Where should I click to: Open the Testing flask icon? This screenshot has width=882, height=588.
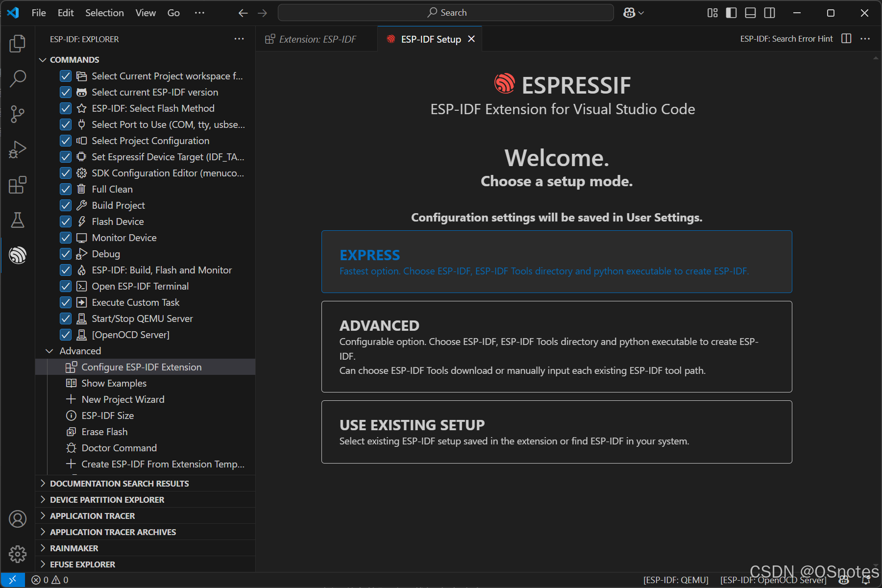[18, 220]
